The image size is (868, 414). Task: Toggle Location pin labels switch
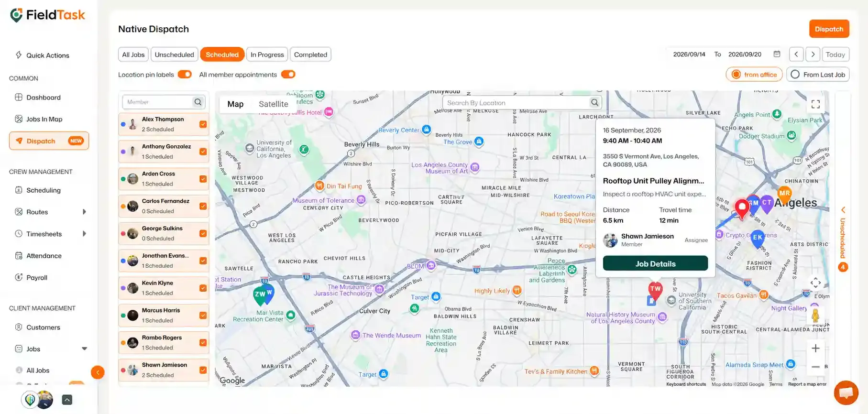point(185,75)
